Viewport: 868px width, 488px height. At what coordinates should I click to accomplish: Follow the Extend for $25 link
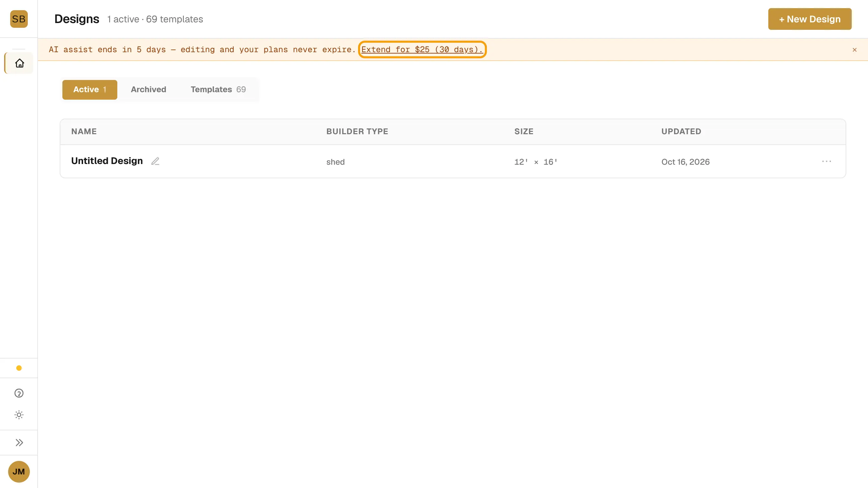coord(422,49)
